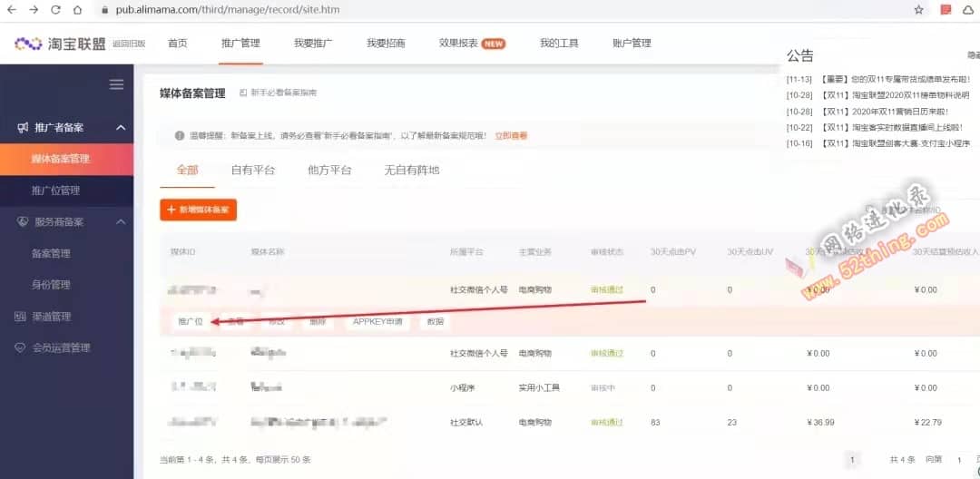Collapse the sidebar with the hamburger icon
Viewport: 980px width, 479px height.
point(116,84)
